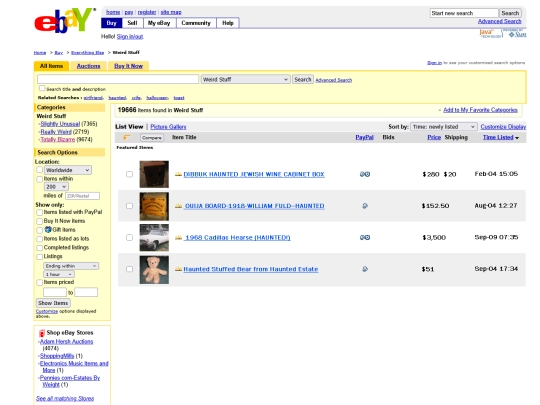Click the Search button in the yellow bar
This screenshot has height=405, width=540.
tap(303, 80)
